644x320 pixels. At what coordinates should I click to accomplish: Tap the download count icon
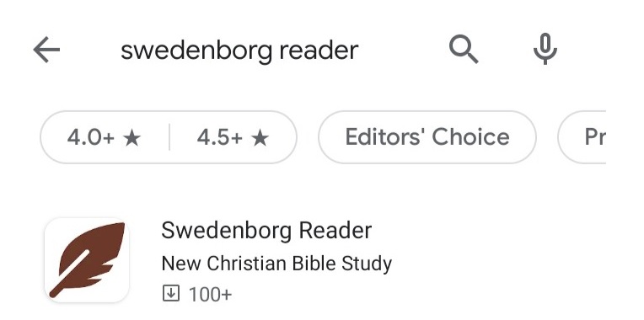[x=171, y=294]
